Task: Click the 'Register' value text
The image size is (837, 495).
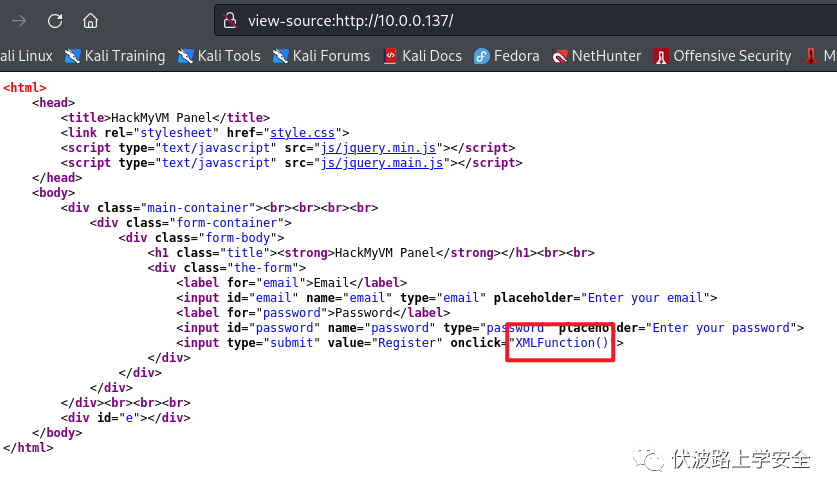Action: (407, 342)
